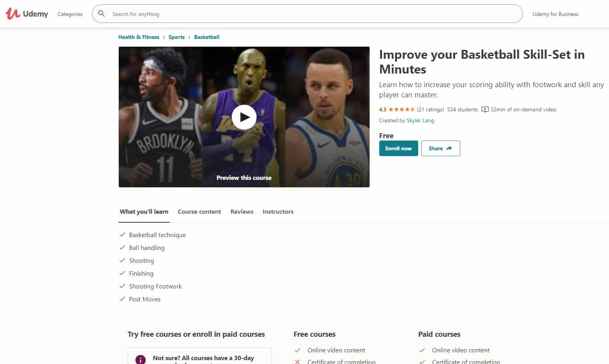The image size is (609, 364).
Task: Go to Health & Fitness breadcrumb
Action: 139,37
